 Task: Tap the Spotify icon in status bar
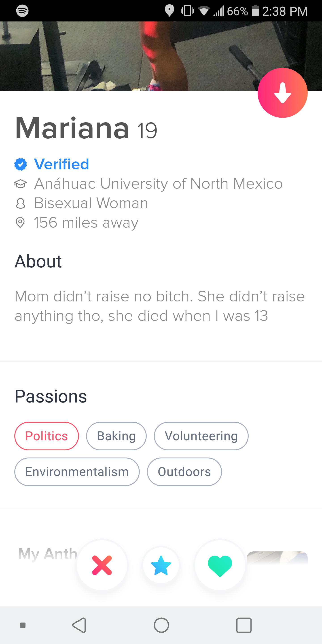(22, 11)
